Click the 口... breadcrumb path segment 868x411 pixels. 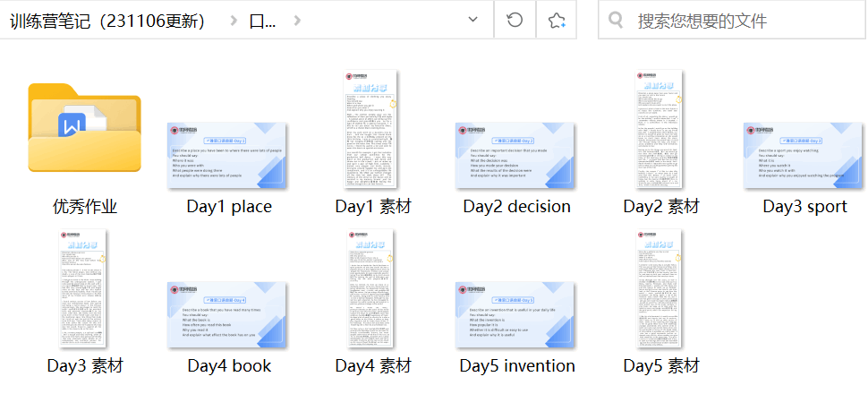[x=263, y=21]
